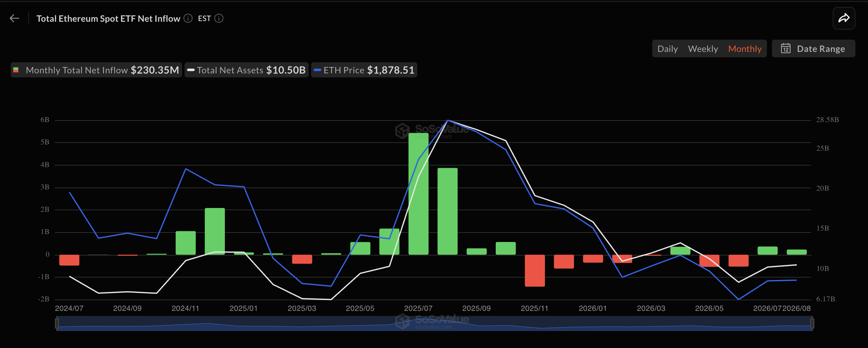
Task: Click middle of the time range navigator
Action: [435, 323]
